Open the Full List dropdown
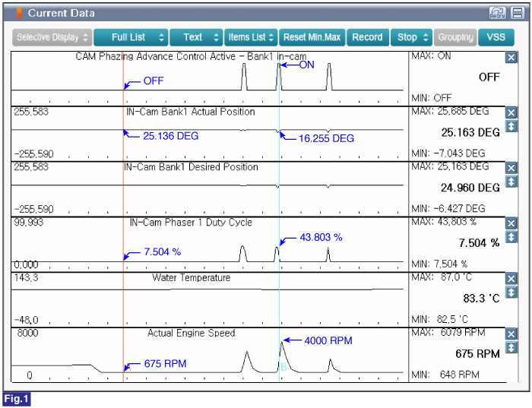This screenshot has height=408, width=532. point(131,37)
